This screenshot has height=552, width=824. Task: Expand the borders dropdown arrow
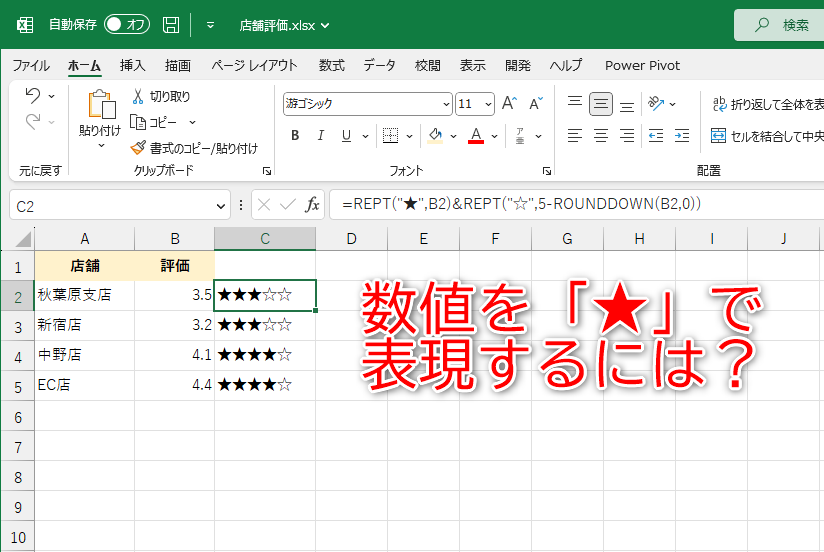409,136
